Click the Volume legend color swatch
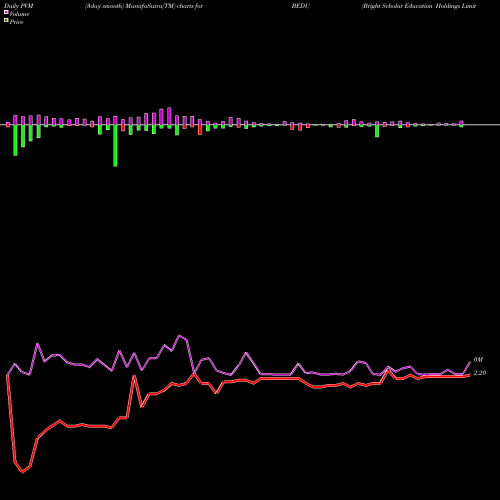500x500 pixels. coord(6,12)
